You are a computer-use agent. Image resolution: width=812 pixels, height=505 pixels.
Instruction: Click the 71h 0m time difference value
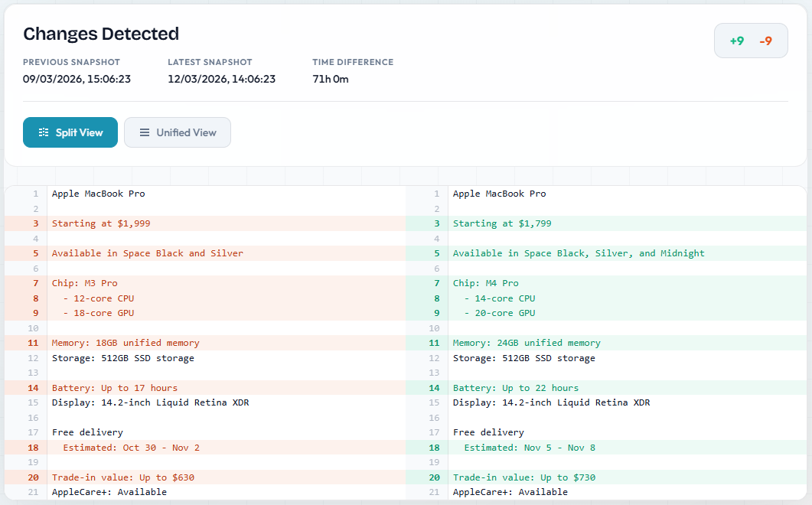(x=331, y=79)
